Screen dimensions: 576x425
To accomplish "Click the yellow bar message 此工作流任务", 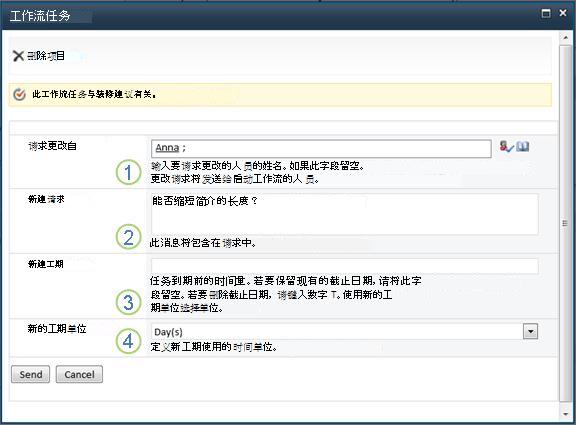I will (x=94, y=94).
